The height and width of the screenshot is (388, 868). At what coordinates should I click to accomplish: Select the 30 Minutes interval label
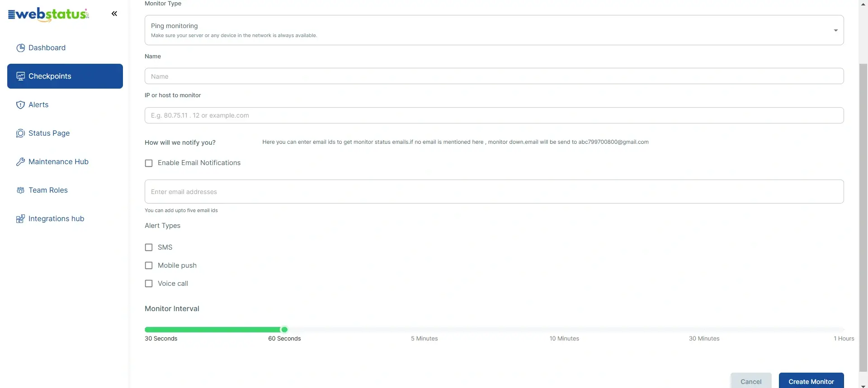click(704, 339)
